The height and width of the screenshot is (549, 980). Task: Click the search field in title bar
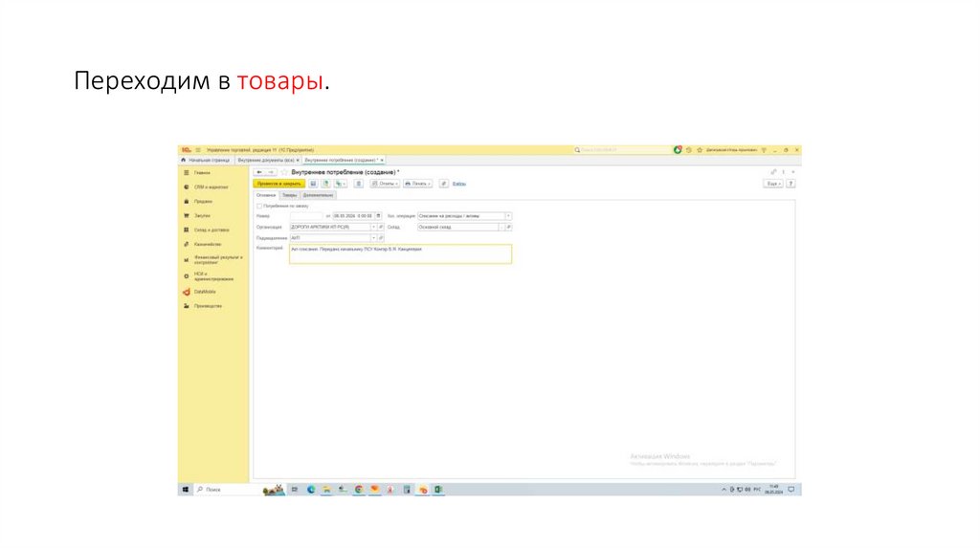point(622,150)
